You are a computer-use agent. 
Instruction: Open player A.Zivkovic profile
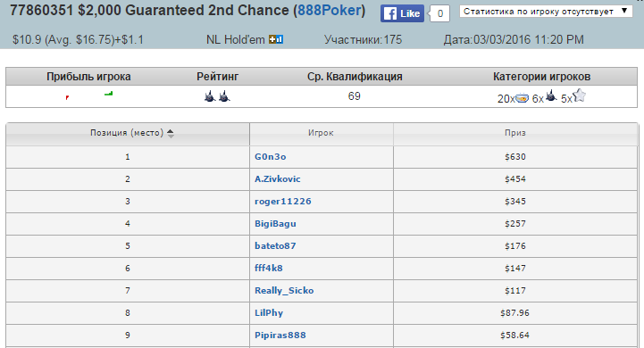pos(278,179)
